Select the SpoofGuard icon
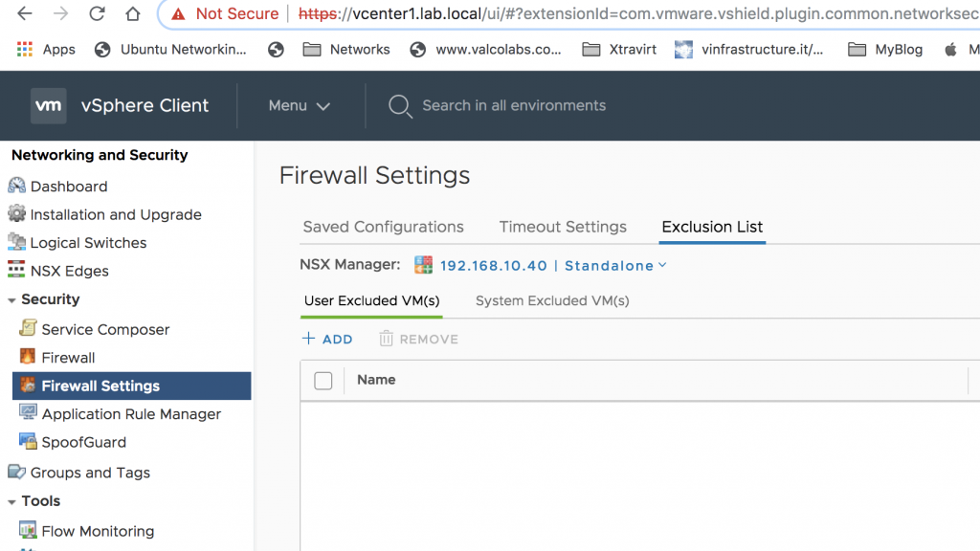Viewport: 980px width, 551px height. [28, 441]
